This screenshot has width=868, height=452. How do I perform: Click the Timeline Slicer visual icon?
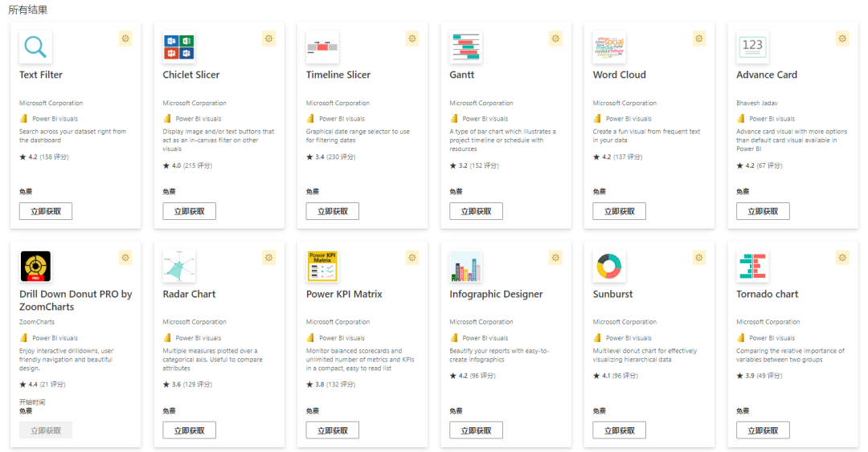pos(322,47)
